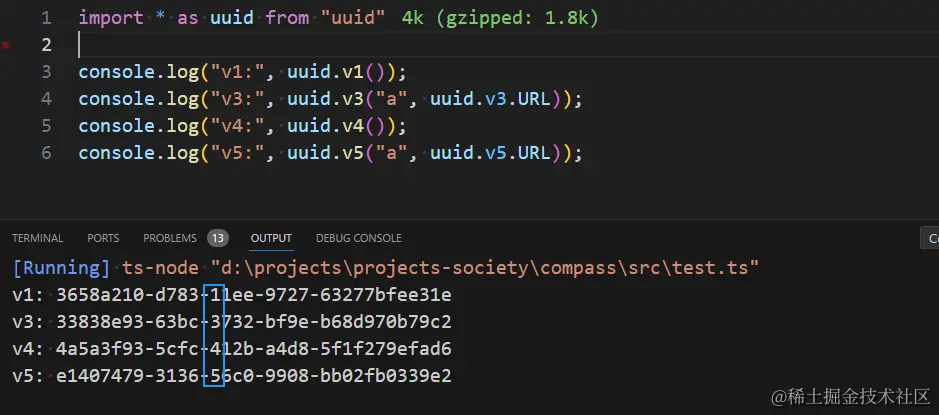Click line number 4 in the gutter
Screen dimensions: 939x415
click(46, 99)
